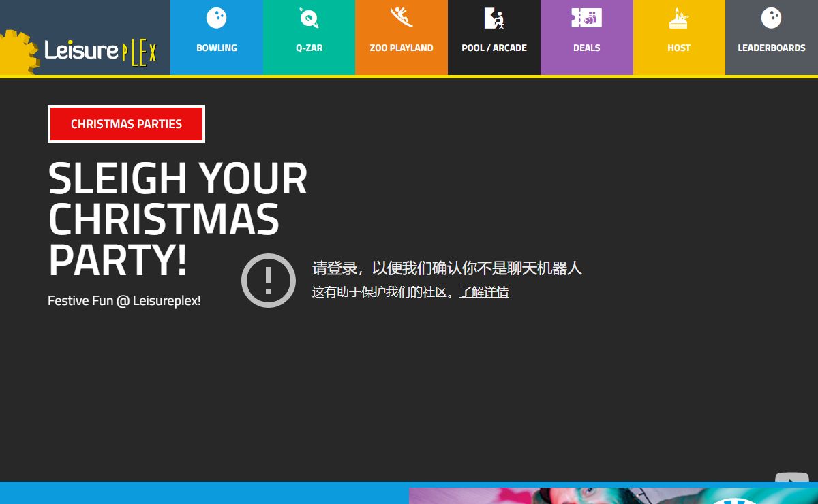Click the bowling ball icon above Bowling
The image size is (818, 504).
[217, 18]
